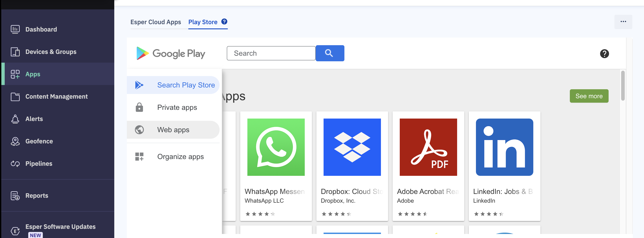Click the Dashboard icon in sidebar
The height and width of the screenshot is (238, 644).
[15, 30]
